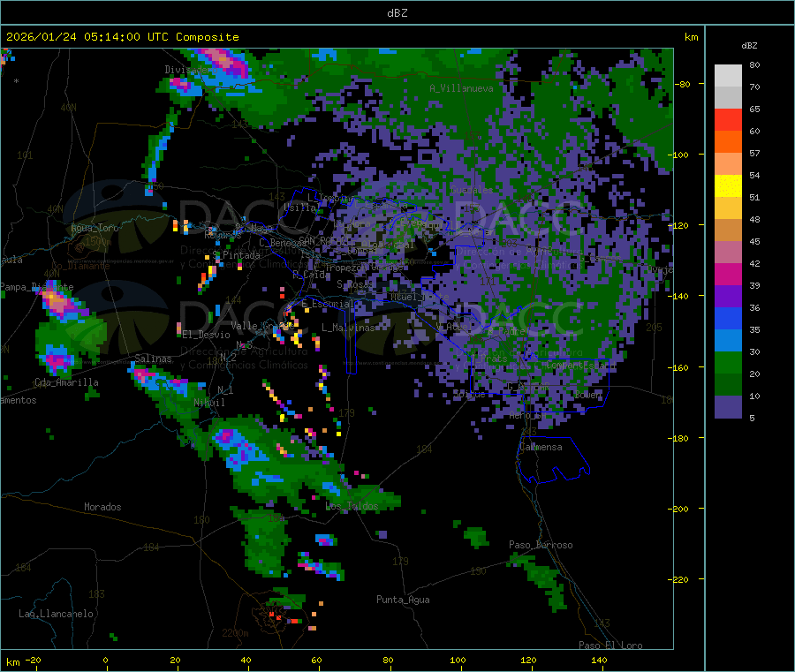
Task: Click the 5 dBZ purple legend swatch
Action: point(728,407)
